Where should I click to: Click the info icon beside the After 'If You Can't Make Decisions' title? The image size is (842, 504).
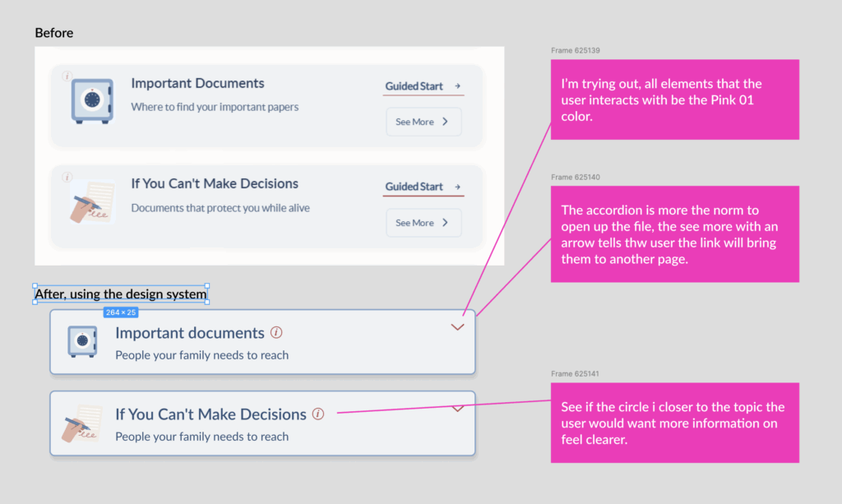pos(318,414)
